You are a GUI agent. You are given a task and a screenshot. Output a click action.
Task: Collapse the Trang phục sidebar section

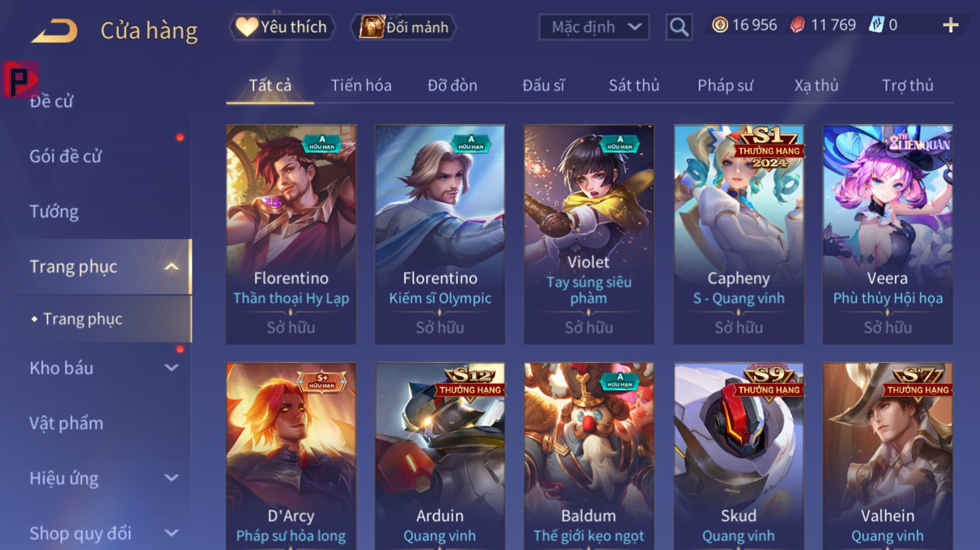171,266
